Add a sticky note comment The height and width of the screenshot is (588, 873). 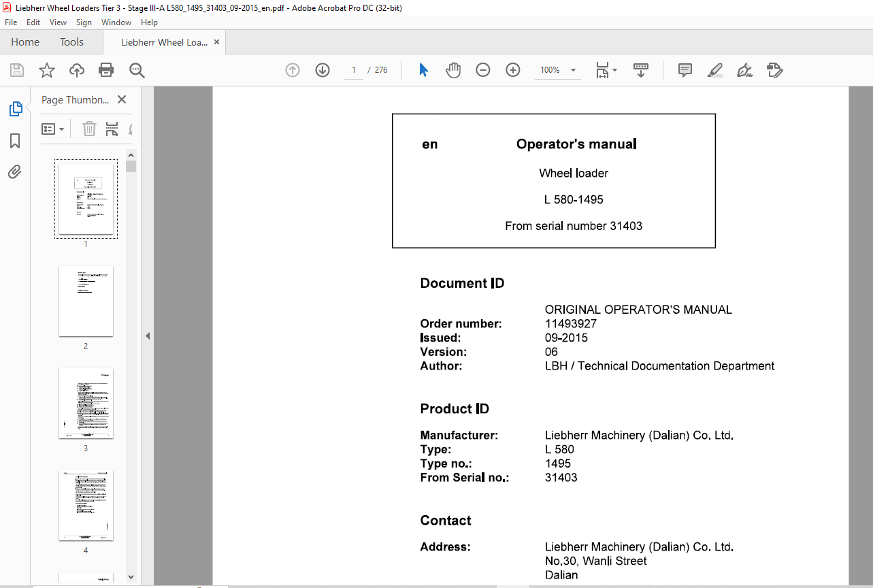[685, 70]
